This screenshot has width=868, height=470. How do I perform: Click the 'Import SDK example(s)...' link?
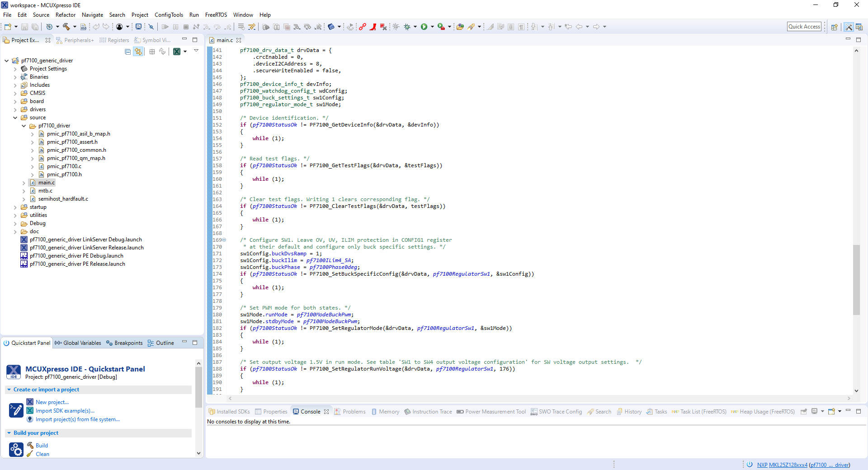[65, 411]
